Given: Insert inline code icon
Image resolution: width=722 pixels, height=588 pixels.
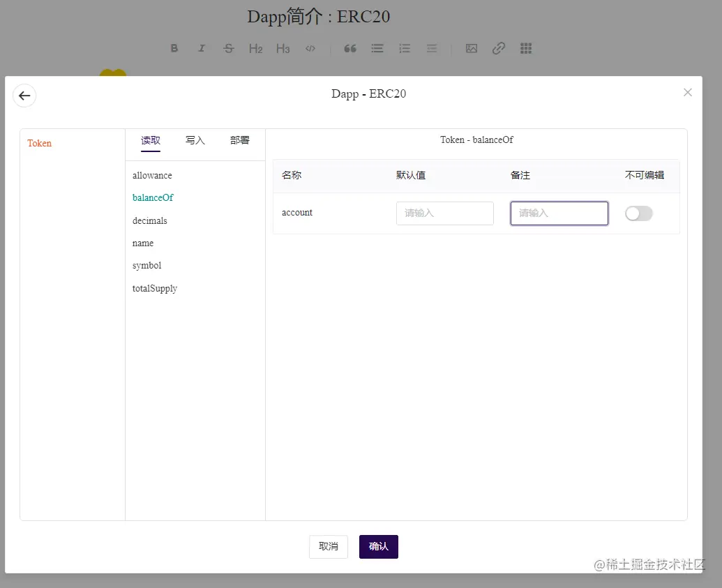Looking at the screenshot, I should click(310, 48).
